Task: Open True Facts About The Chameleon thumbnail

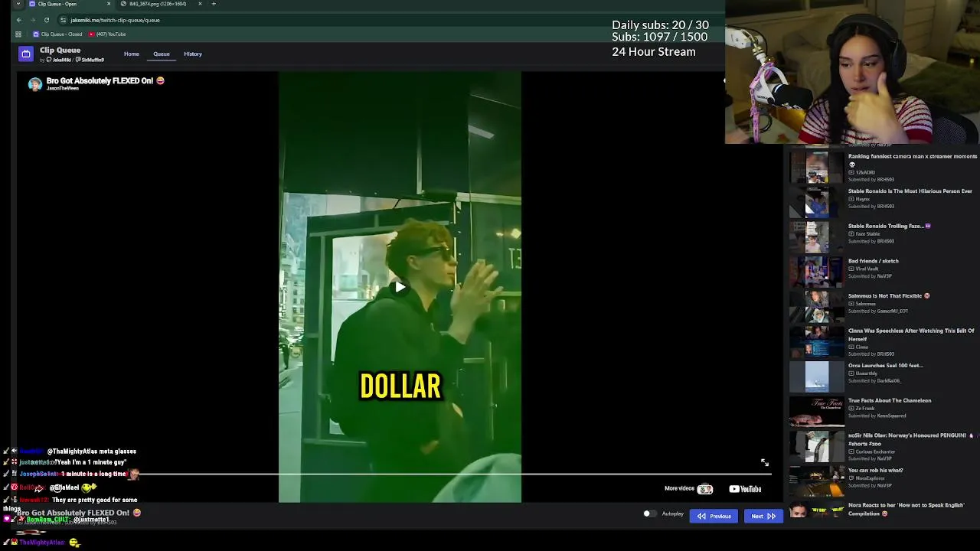Action: pyautogui.click(x=817, y=412)
